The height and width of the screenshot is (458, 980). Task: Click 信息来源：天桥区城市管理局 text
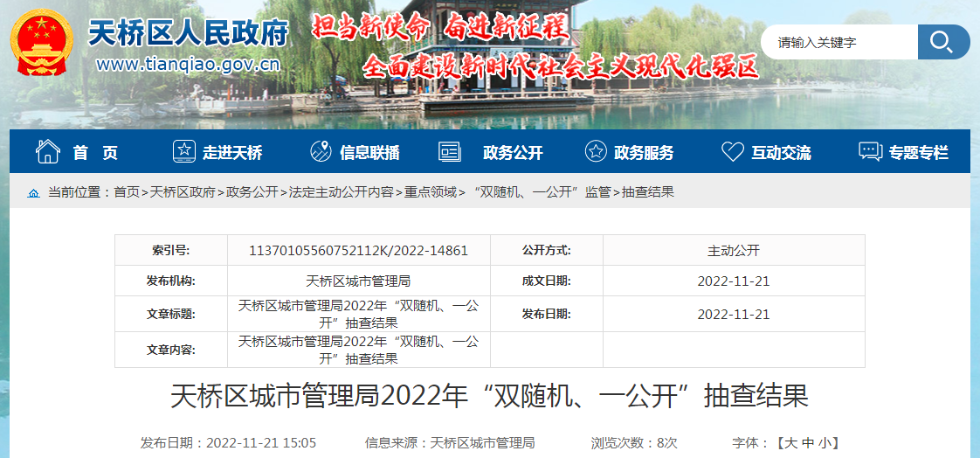450,443
